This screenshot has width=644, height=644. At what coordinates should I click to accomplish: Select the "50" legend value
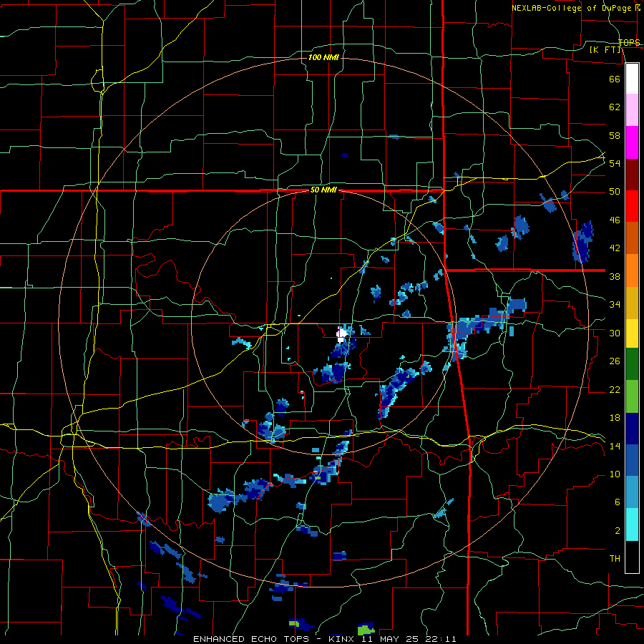click(615, 192)
